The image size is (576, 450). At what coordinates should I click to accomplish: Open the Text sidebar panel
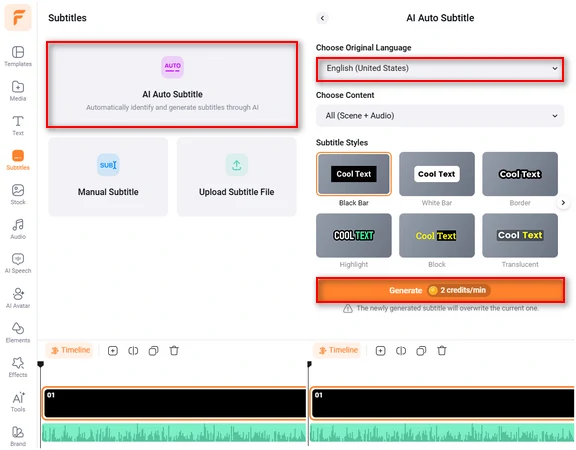pos(18,125)
